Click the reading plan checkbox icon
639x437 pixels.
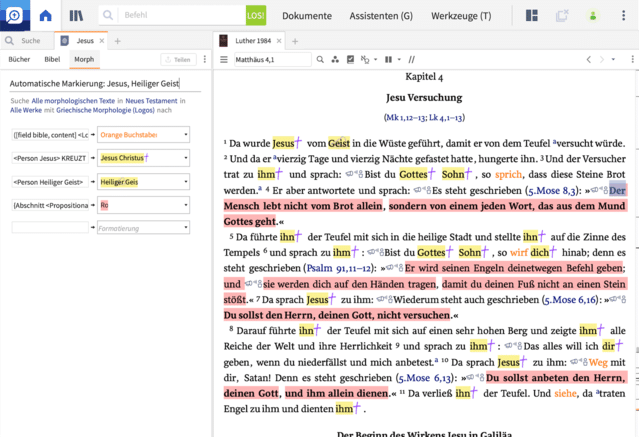click(x=350, y=60)
